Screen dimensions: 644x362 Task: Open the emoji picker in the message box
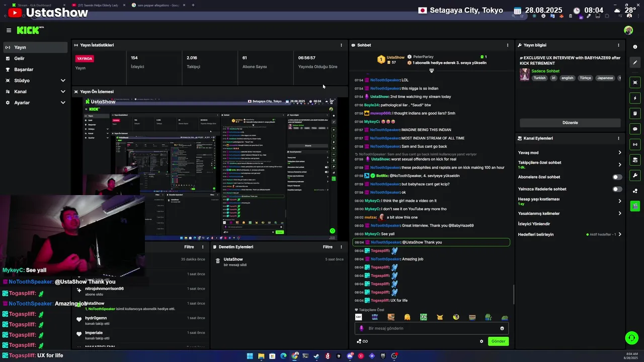[502, 328]
